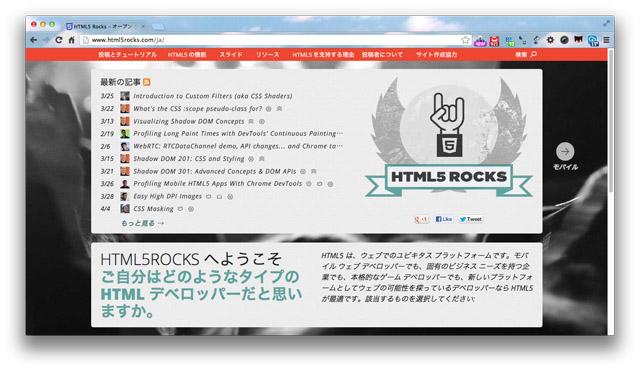The height and width of the screenshot is (371, 640).
Task: Go back with the browser back arrow
Action: click(34, 40)
